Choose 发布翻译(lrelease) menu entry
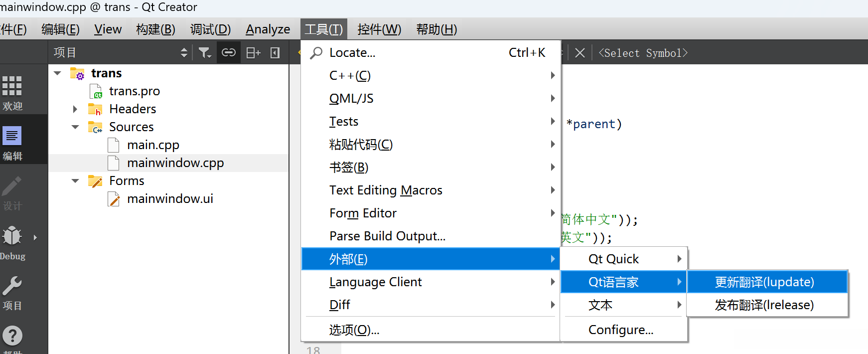 (764, 305)
